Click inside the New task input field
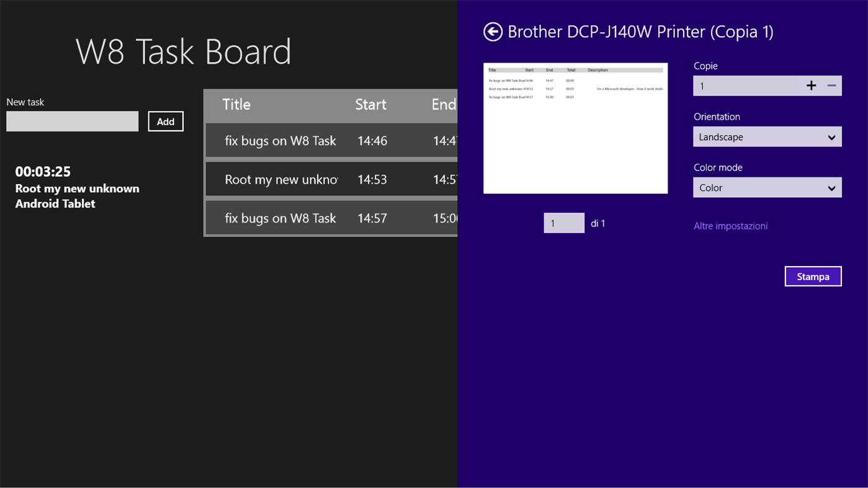 pyautogui.click(x=72, y=121)
